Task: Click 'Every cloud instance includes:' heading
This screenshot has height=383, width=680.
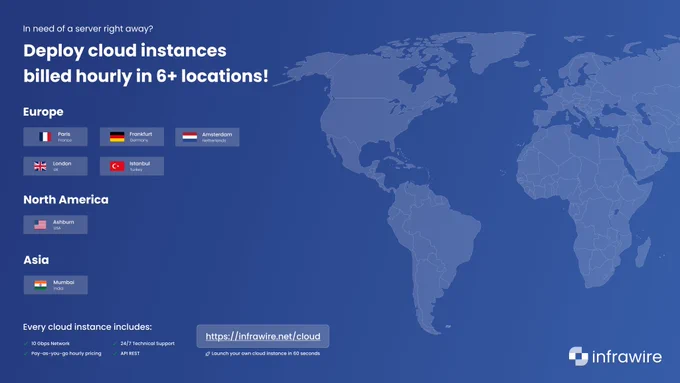Action: click(x=87, y=327)
